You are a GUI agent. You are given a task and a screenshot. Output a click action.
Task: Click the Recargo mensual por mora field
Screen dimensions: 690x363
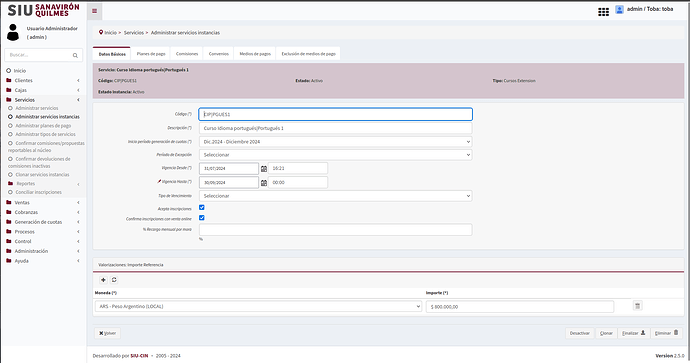335,230
